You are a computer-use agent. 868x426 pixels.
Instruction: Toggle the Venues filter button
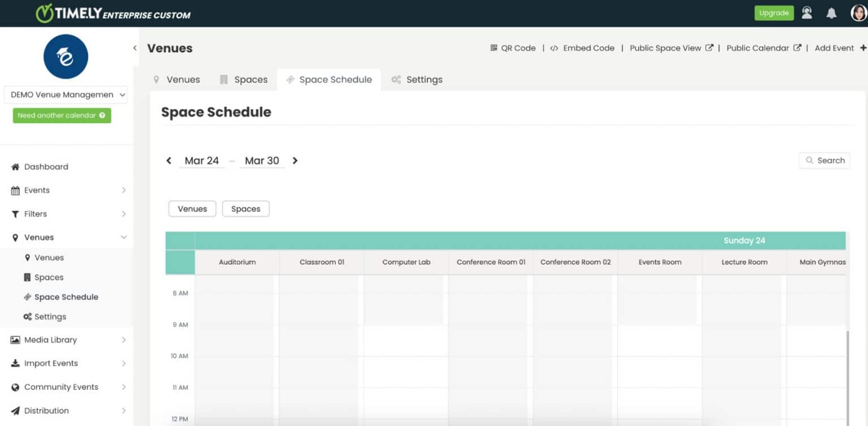(x=192, y=208)
